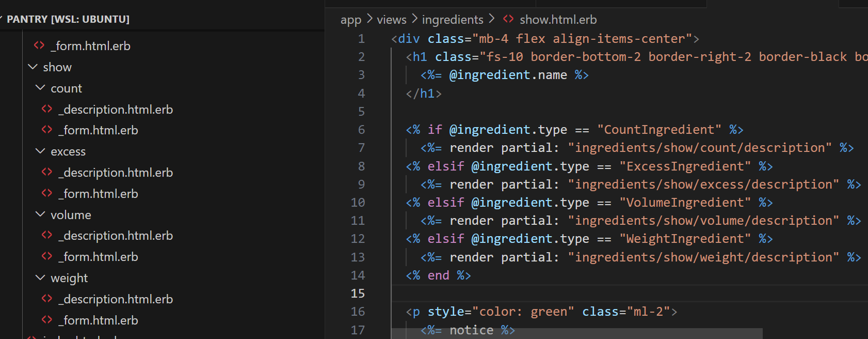Select the count folder label
This screenshot has width=868, height=339.
tap(66, 88)
